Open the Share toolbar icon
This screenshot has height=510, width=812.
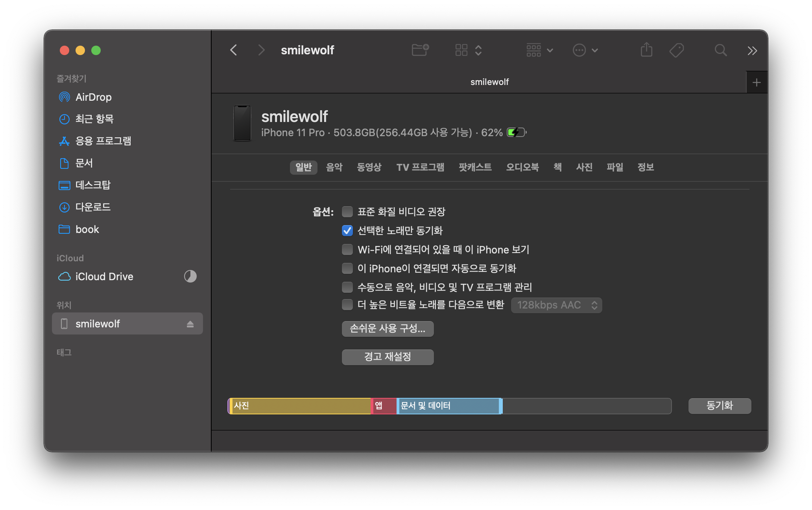pos(646,50)
